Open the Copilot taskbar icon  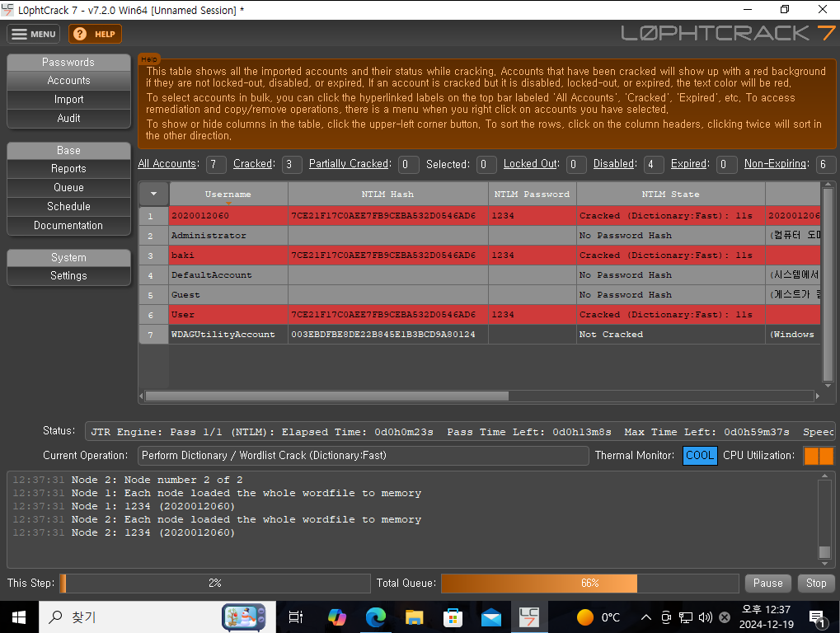point(337,617)
